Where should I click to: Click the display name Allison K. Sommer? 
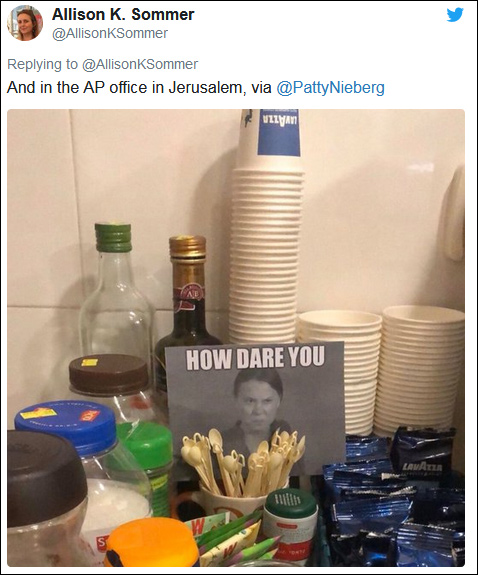(123, 15)
